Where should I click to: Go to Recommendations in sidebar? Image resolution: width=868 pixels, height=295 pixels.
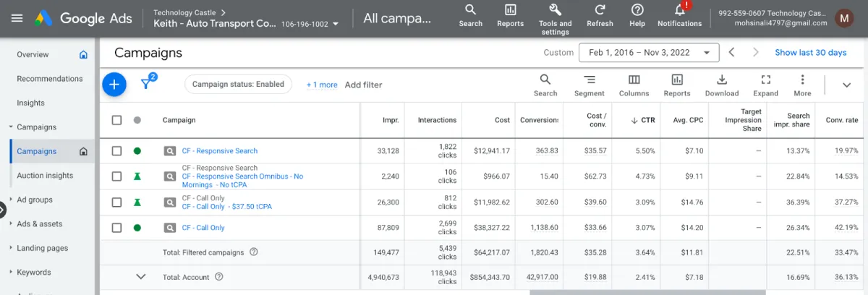(50, 79)
